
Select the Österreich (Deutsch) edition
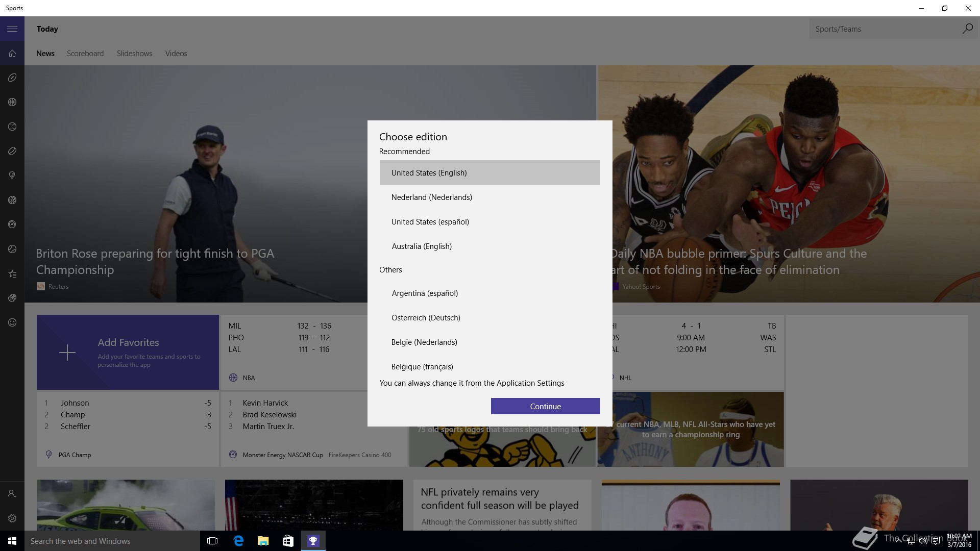(489, 317)
